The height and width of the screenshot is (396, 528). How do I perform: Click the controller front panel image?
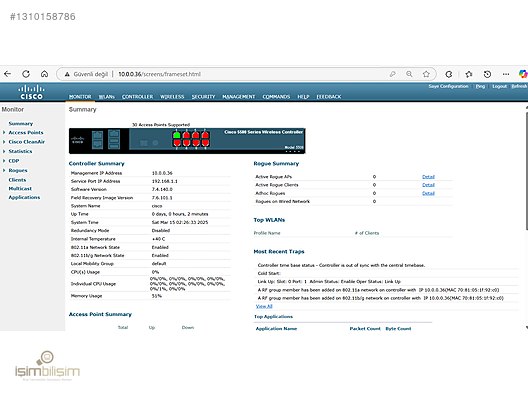[x=187, y=141]
